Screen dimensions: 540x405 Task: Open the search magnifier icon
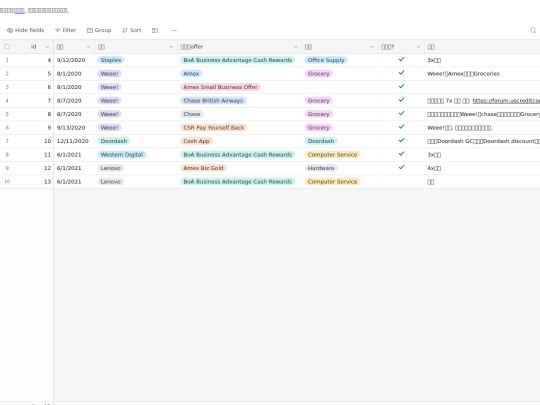533,30
